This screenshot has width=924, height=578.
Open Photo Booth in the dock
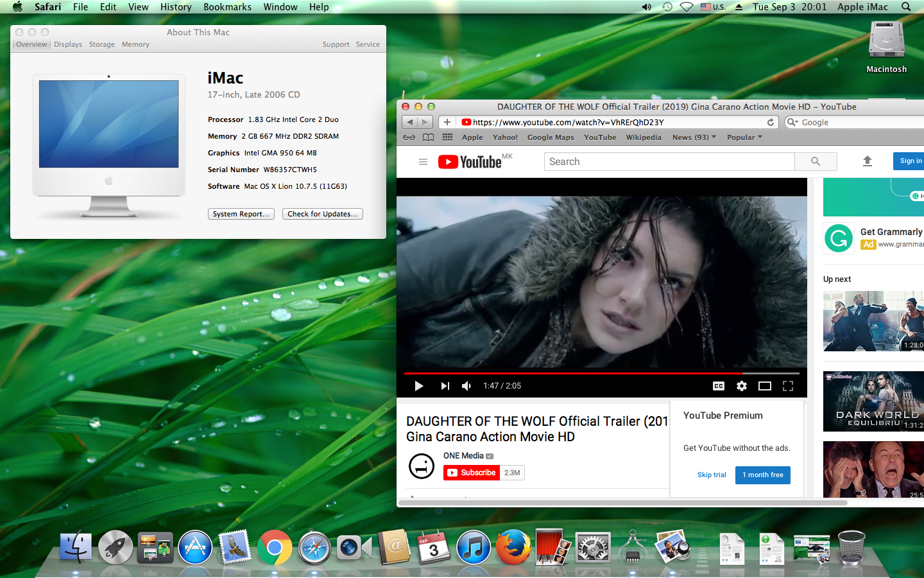tap(553, 547)
